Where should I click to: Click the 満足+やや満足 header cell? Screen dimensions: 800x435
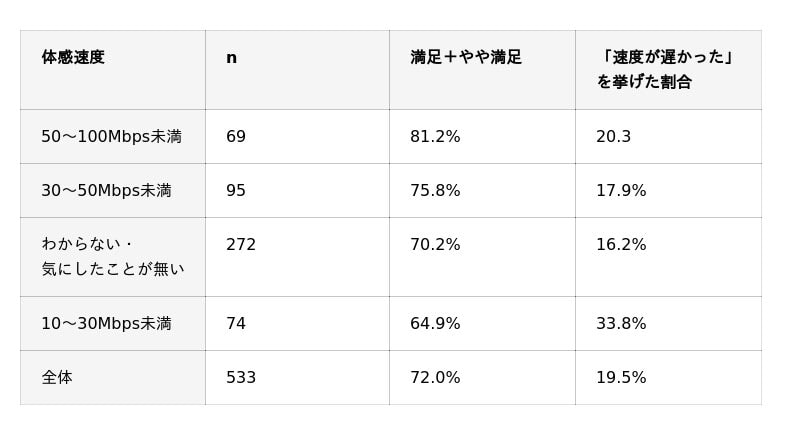[483, 70]
